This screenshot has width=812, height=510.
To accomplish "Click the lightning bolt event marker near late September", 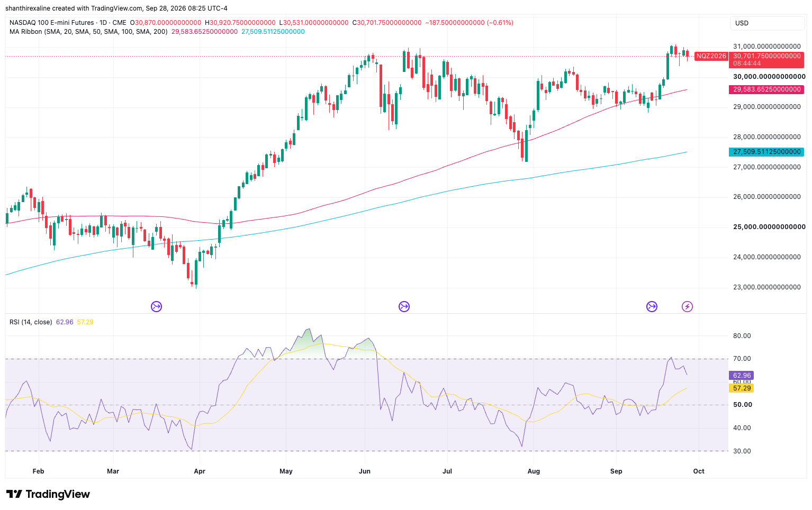I will click(687, 306).
